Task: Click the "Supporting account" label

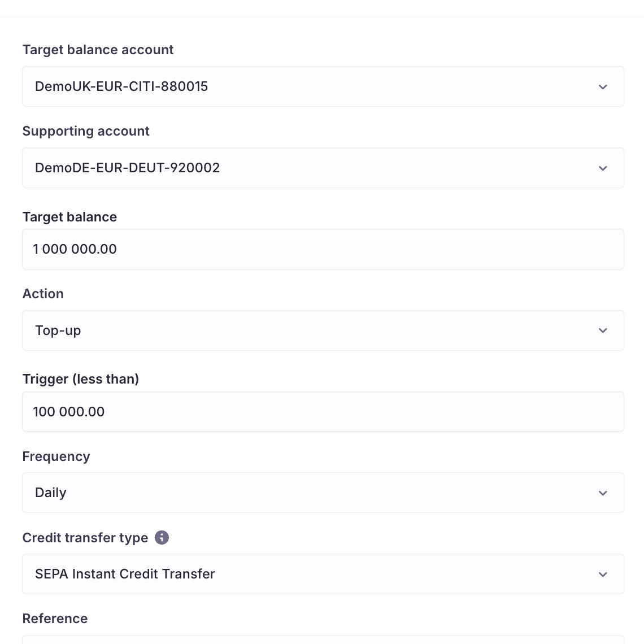Action: coord(86,131)
